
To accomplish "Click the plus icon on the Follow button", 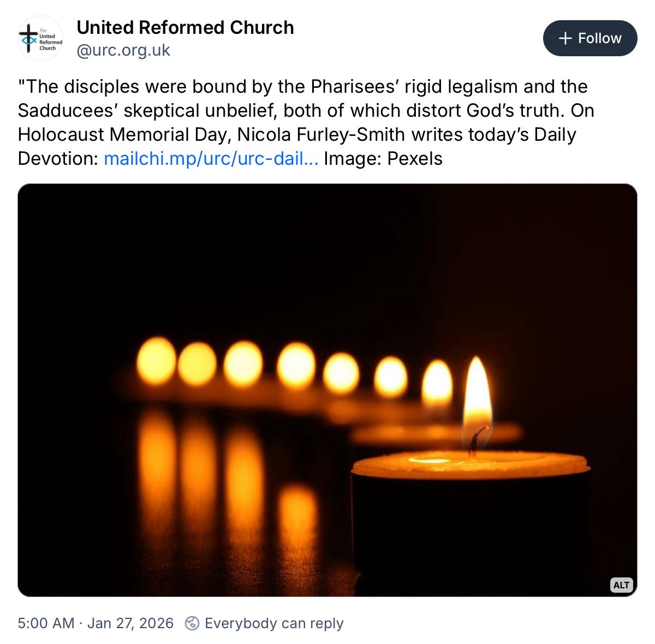I will pos(565,38).
